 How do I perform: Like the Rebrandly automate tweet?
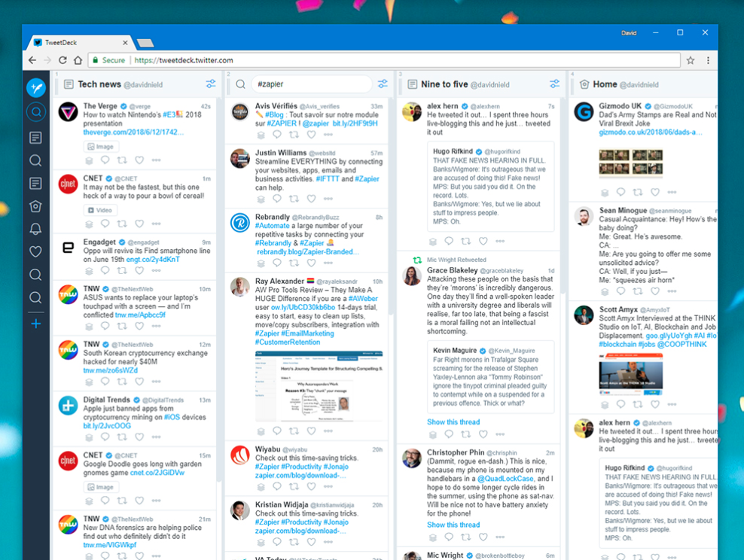pos(311,263)
